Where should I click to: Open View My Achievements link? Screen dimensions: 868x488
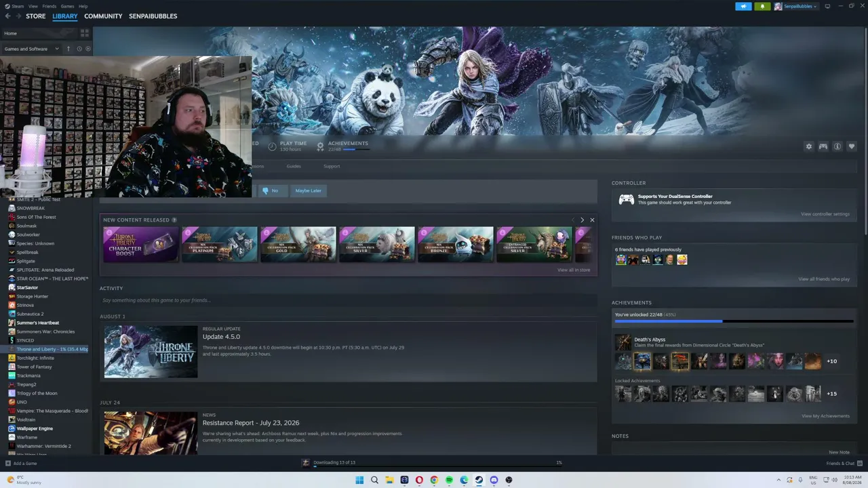click(825, 416)
